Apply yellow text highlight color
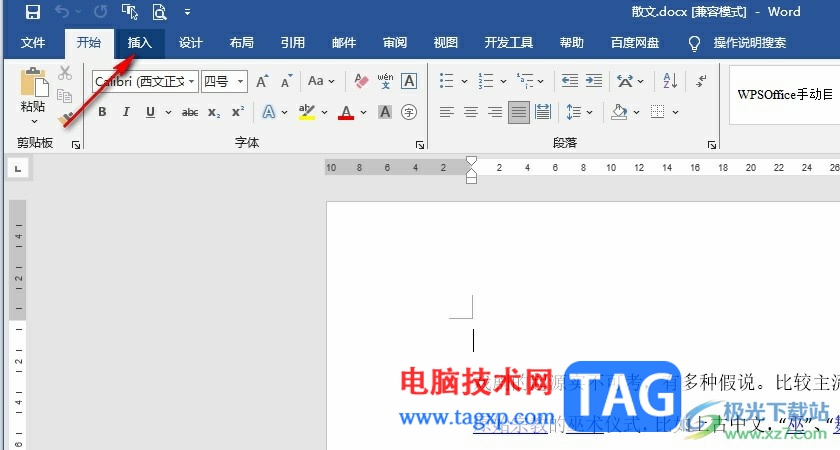 pyautogui.click(x=306, y=112)
